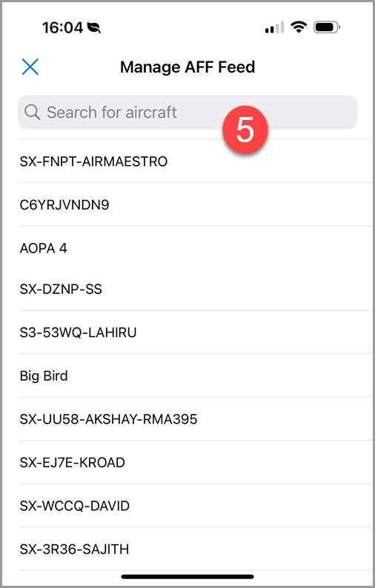Select aircraft SX-DZNP-SS
The width and height of the screenshot is (375, 588).
point(196,289)
